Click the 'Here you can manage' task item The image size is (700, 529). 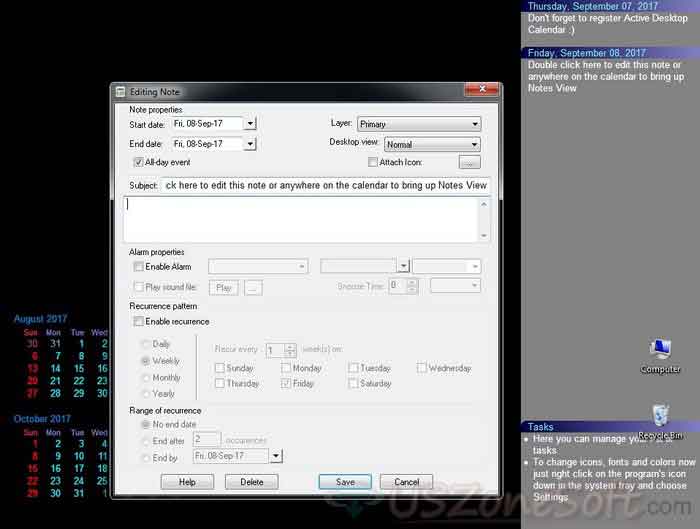click(x=602, y=445)
